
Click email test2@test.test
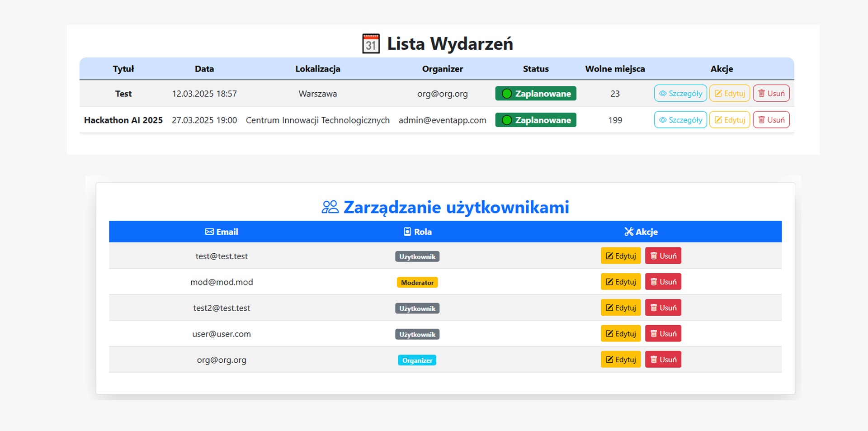pos(222,308)
